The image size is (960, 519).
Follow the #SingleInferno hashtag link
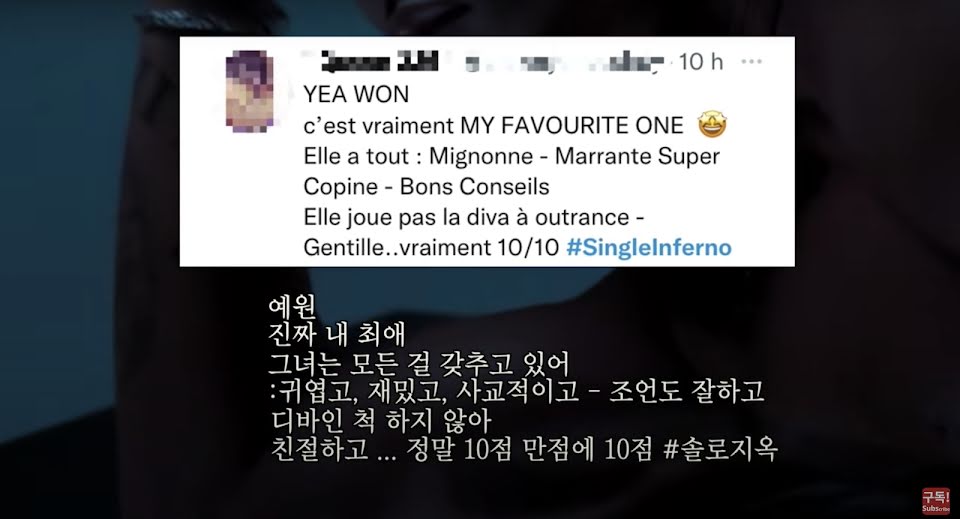(649, 247)
